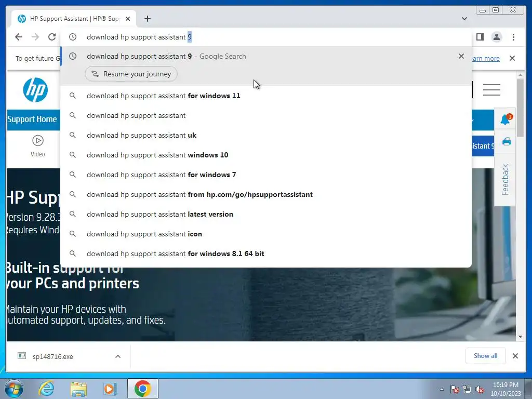The height and width of the screenshot is (399, 532).
Task: Click the vertical scrollbar thumb
Action: 520,107
